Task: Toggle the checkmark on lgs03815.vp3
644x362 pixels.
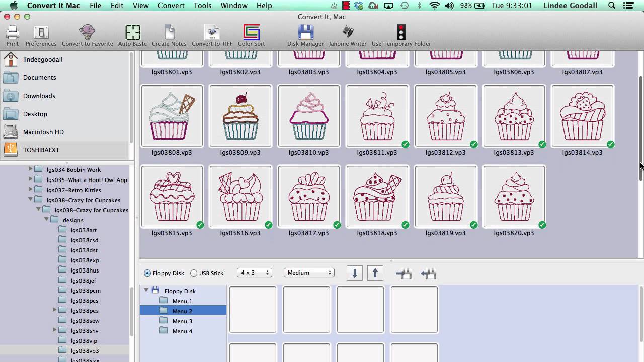Action: [200, 225]
